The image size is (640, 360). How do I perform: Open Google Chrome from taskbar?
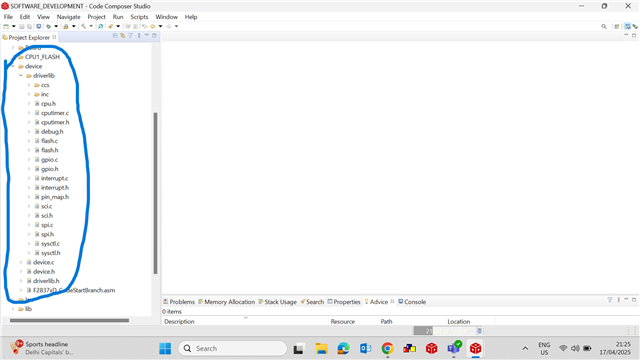point(387,348)
